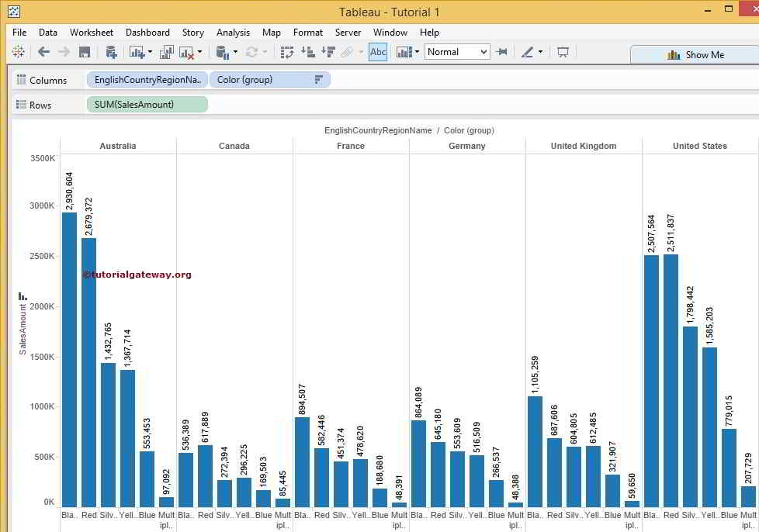Click the Presentation Mode icon
This screenshot has width=759, height=532.
563,52
